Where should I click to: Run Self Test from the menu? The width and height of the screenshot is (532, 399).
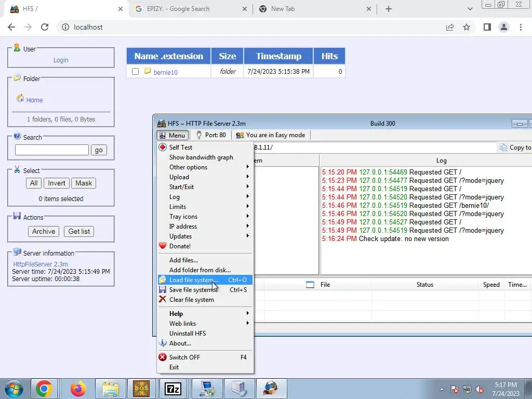(x=205, y=147)
